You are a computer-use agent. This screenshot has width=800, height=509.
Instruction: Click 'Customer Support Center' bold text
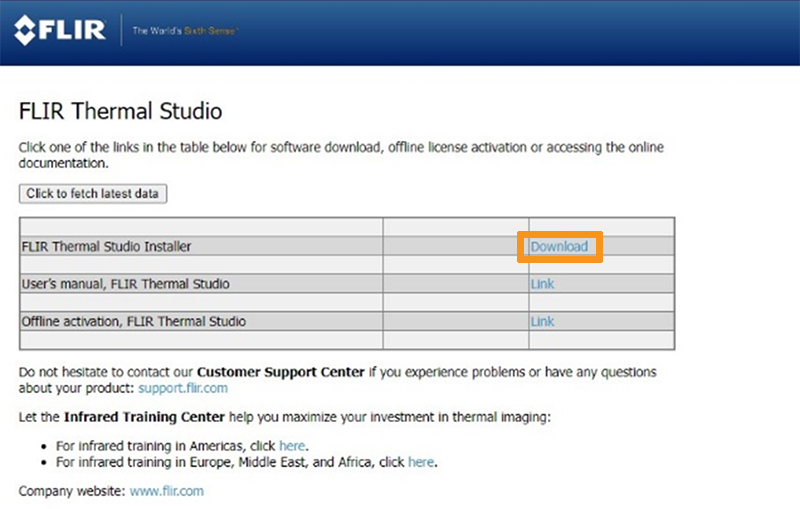(x=281, y=372)
